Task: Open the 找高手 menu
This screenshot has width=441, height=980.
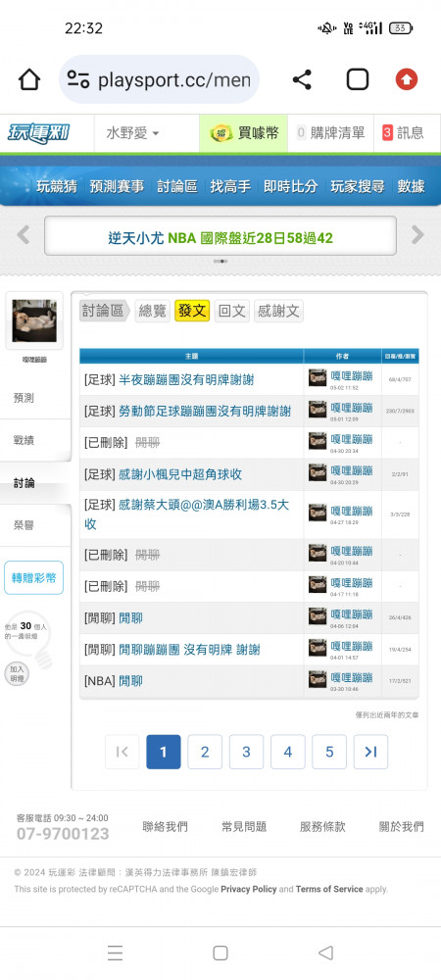Action: 230,186
